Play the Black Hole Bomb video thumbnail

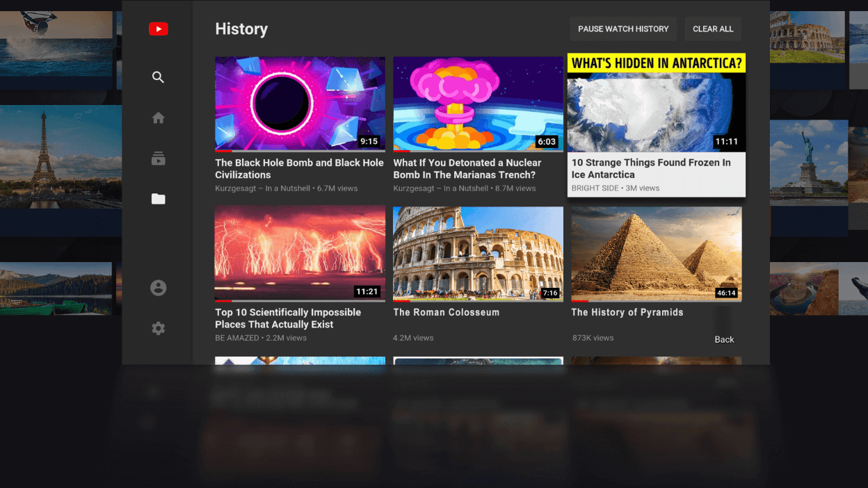point(300,104)
